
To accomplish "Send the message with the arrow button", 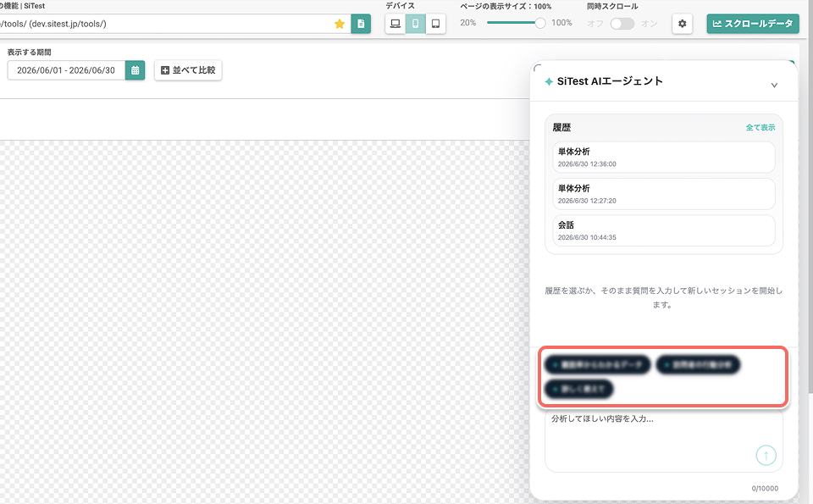I will 766,455.
